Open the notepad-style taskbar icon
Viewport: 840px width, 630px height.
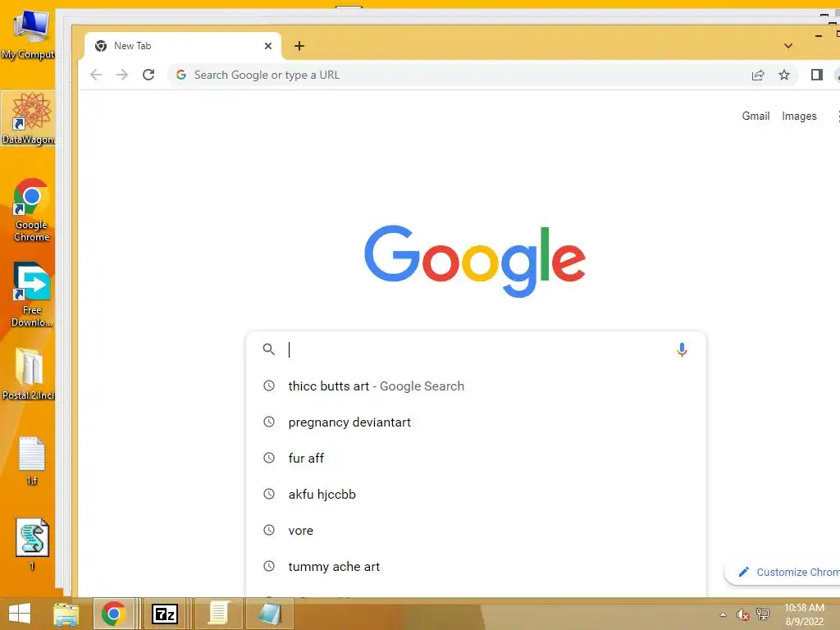[x=269, y=614]
